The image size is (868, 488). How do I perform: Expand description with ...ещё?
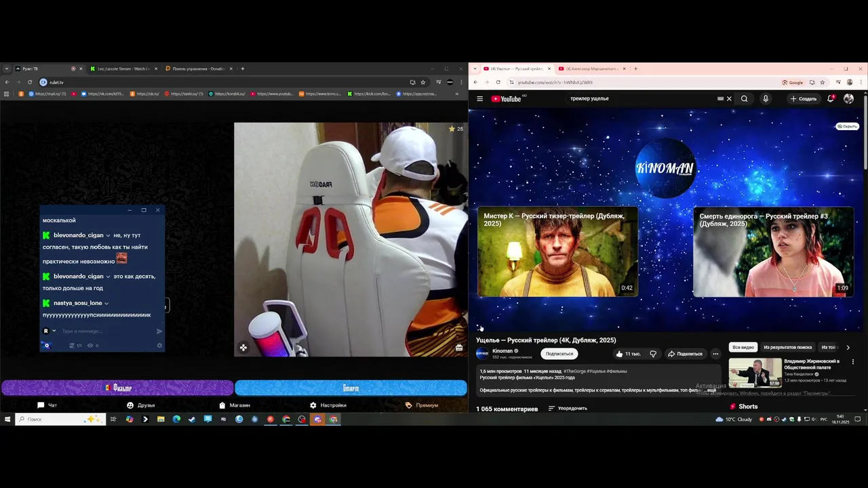point(709,390)
